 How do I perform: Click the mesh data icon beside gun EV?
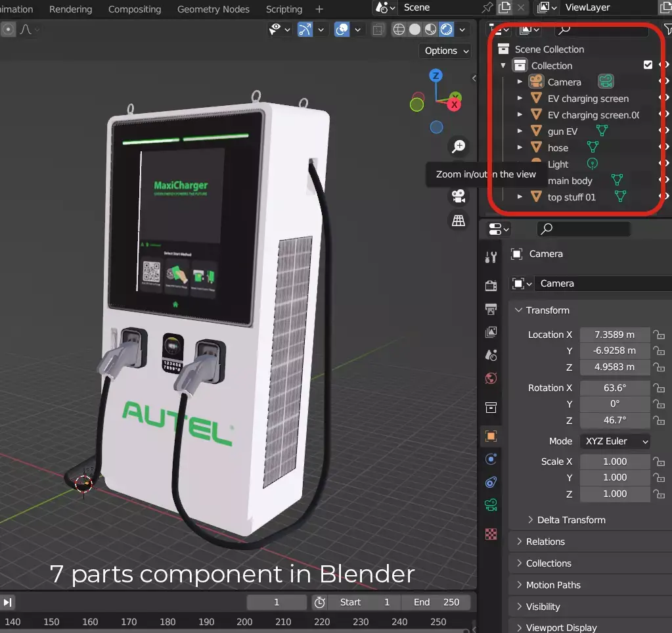click(602, 130)
